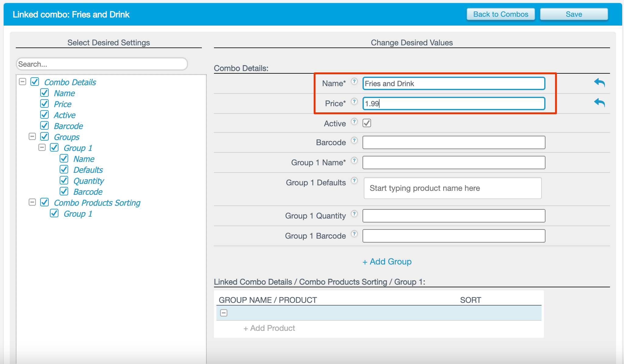Viewport: 624px width, 364px height.
Task: Click help icon beside Barcode label
Action: click(354, 140)
